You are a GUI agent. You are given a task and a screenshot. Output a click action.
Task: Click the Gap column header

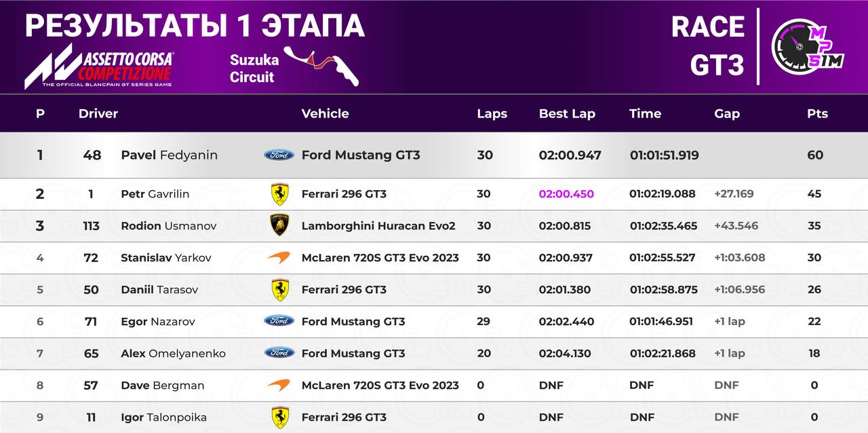click(x=727, y=113)
